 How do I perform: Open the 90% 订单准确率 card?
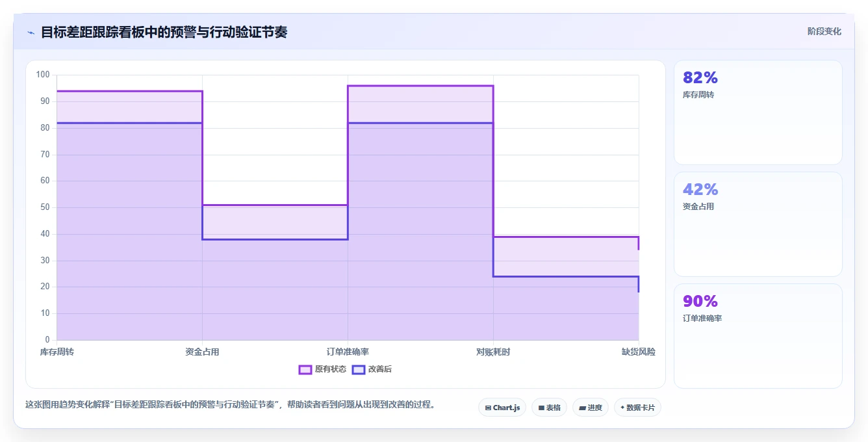click(758, 336)
